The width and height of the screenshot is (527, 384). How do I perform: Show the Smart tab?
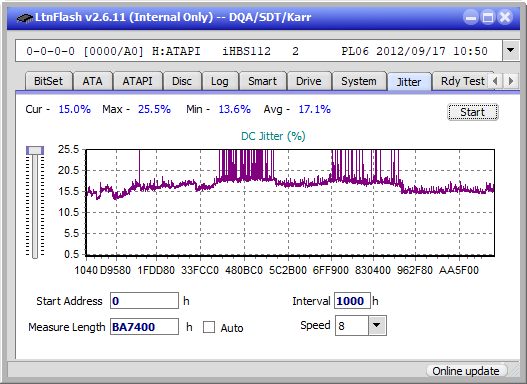[x=262, y=81]
